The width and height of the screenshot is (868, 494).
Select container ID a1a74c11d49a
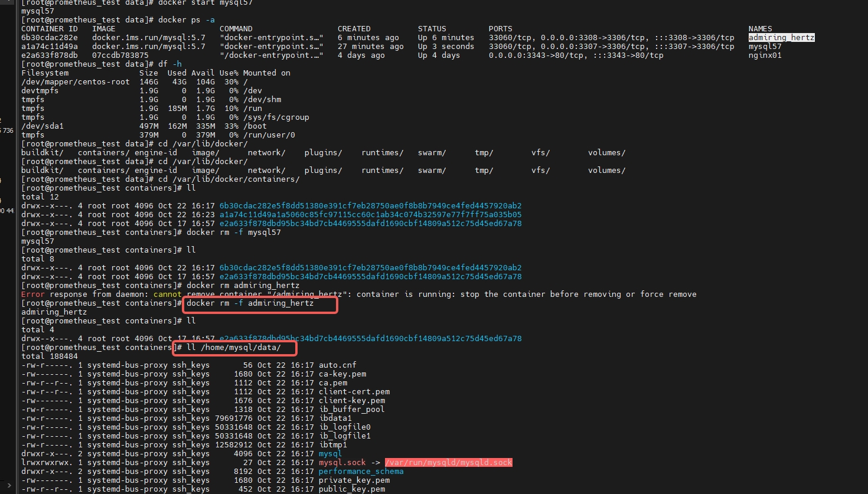coord(49,47)
